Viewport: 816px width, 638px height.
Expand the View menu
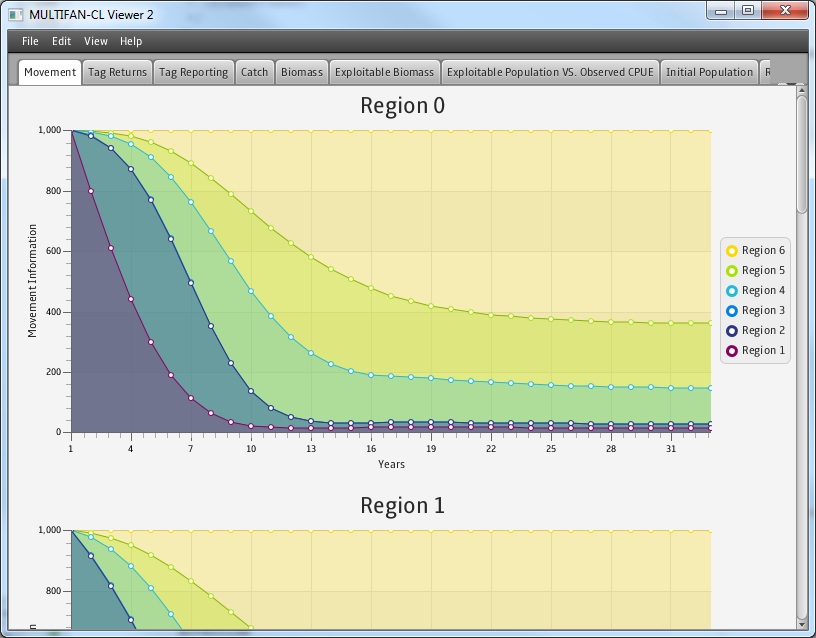point(96,41)
